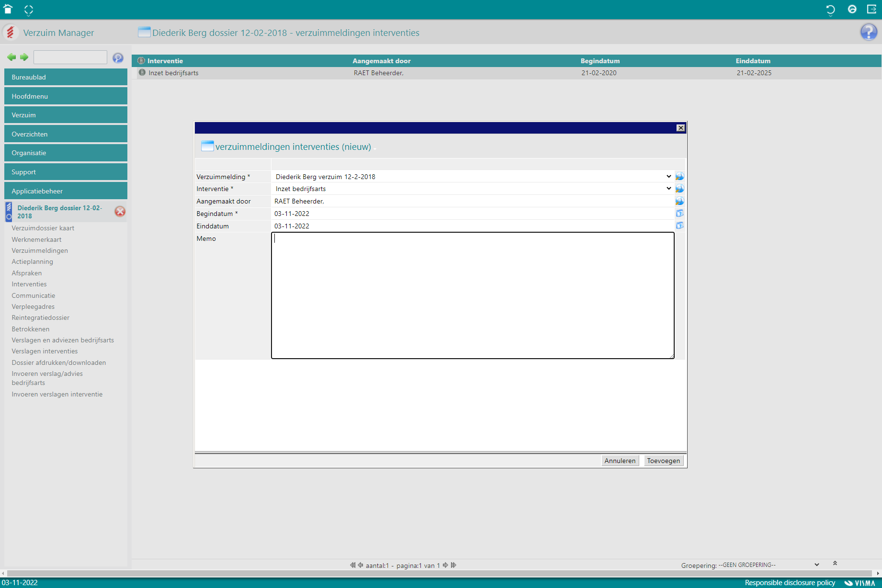Image resolution: width=882 pixels, height=588 pixels.
Task: Go forward with the green right arrow
Action: tap(24, 57)
